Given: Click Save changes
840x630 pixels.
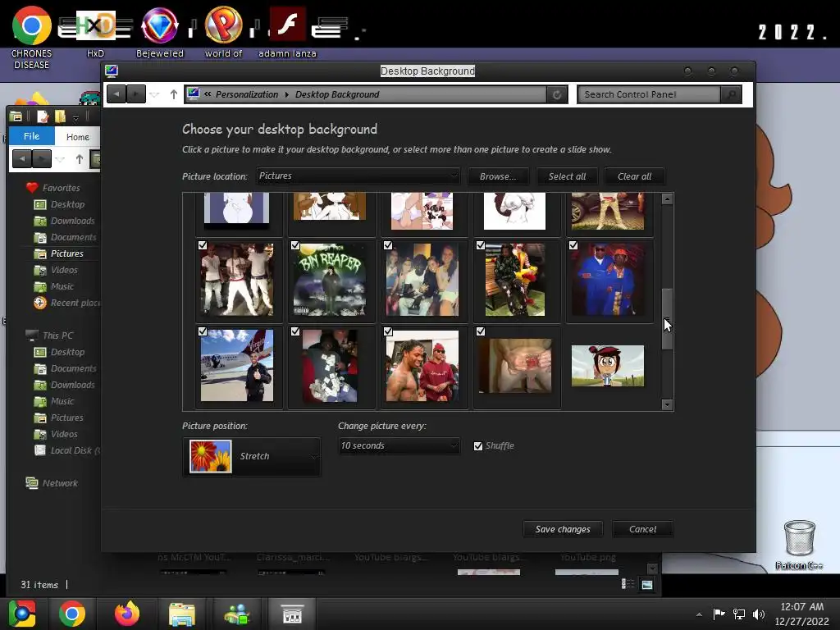Looking at the screenshot, I should 563,529.
